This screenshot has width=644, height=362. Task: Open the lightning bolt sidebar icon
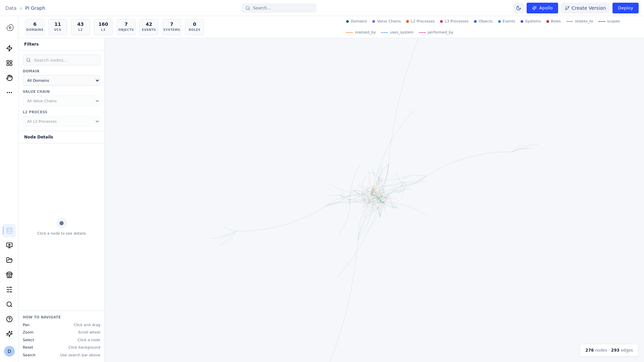coord(9,48)
